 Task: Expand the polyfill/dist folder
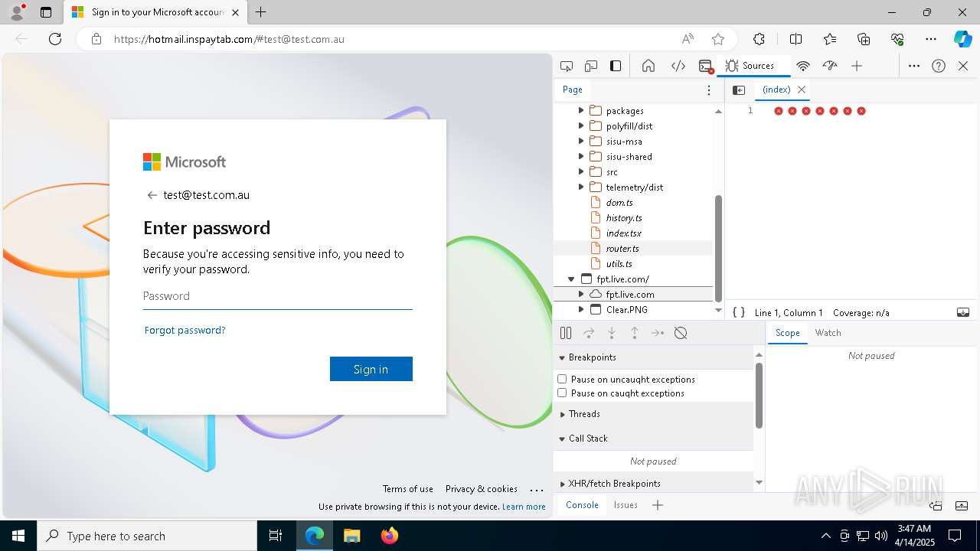581,126
